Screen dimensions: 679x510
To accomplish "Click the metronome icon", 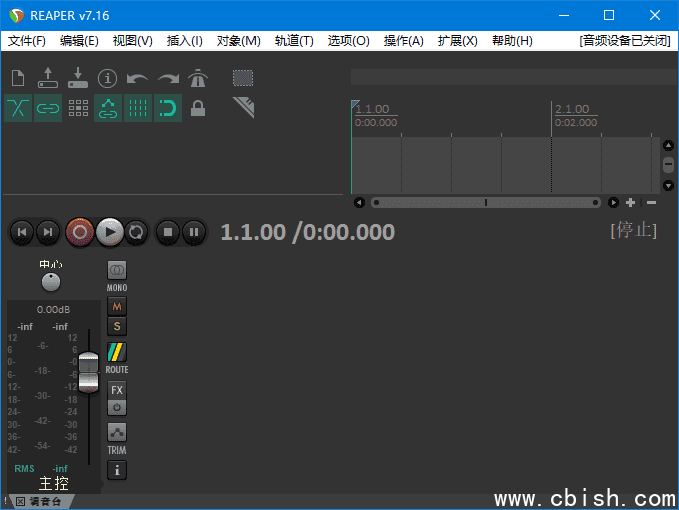I will point(198,78).
